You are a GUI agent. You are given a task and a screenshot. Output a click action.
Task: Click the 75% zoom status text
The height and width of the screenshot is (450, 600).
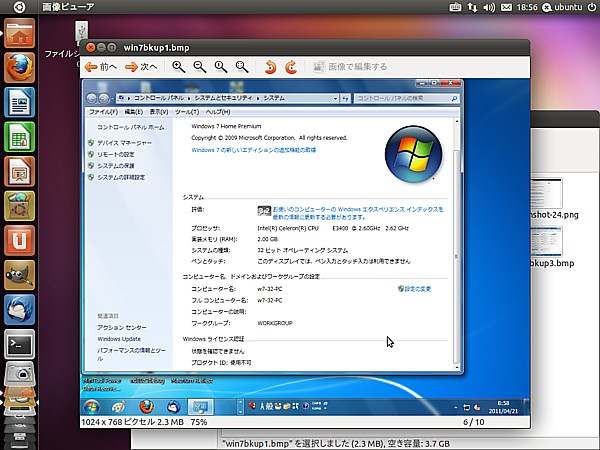pyautogui.click(x=198, y=422)
